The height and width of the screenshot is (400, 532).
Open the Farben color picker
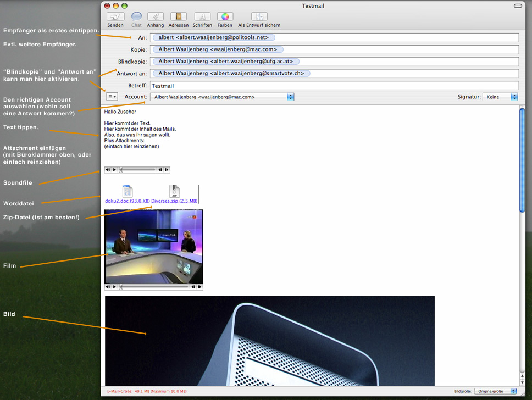[x=225, y=17]
